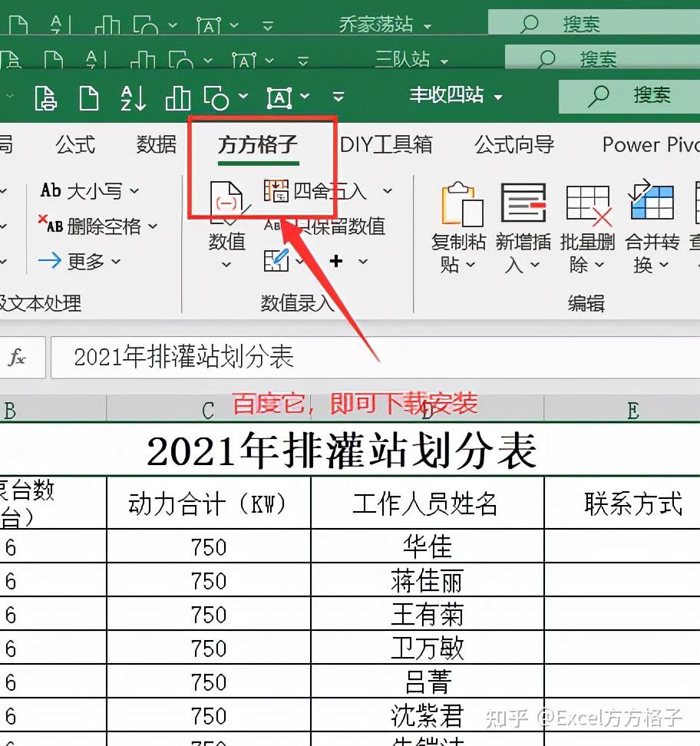Click fx insert function icon
Image resolution: width=700 pixels, height=746 pixels.
(18, 357)
